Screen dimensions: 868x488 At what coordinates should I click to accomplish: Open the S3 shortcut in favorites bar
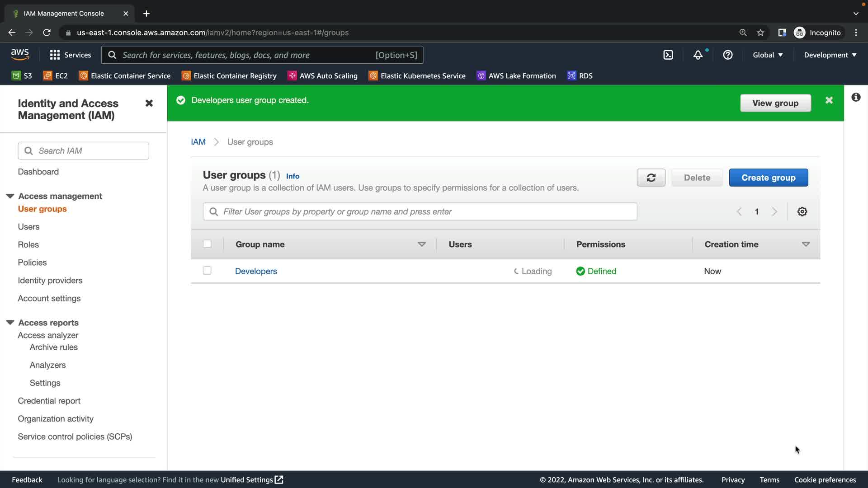tap(22, 75)
